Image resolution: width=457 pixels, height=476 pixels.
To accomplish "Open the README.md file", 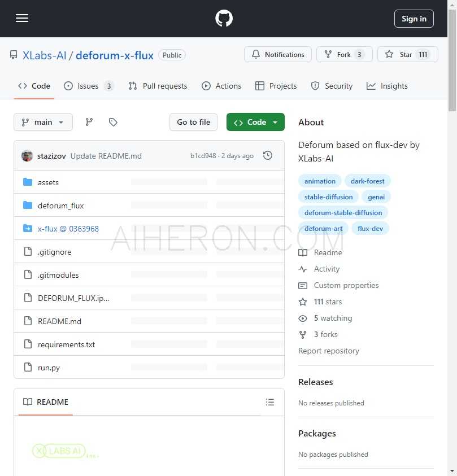I will (59, 321).
